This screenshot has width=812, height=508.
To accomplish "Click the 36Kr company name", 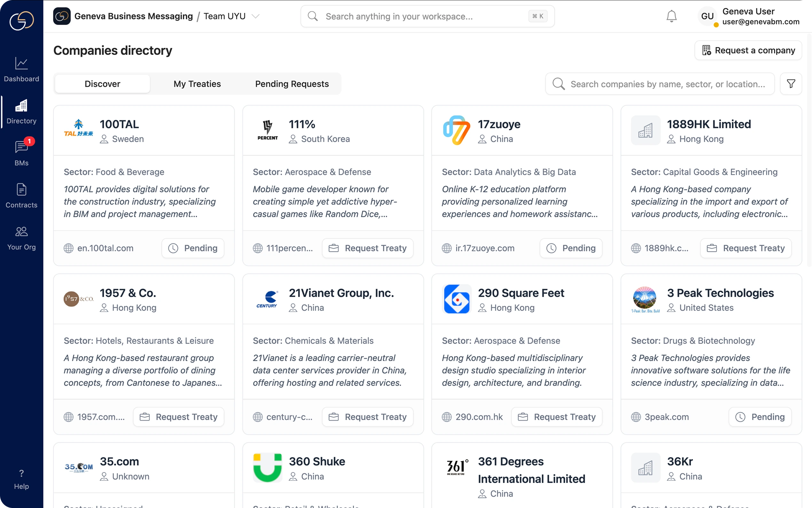I will (680, 462).
